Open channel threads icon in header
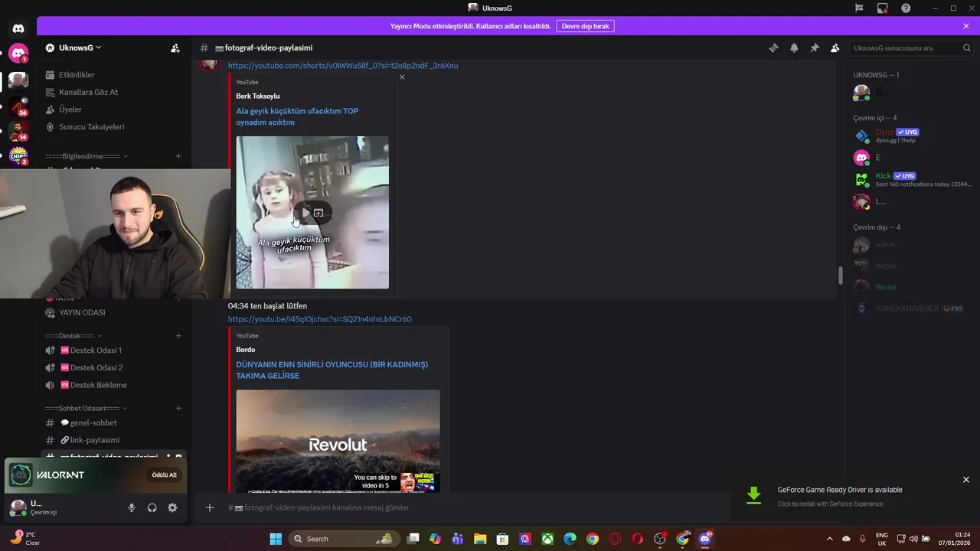 (x=773, y=47)
